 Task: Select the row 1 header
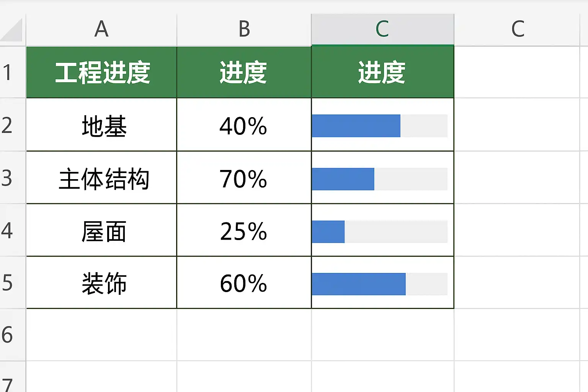click(8, 72)
